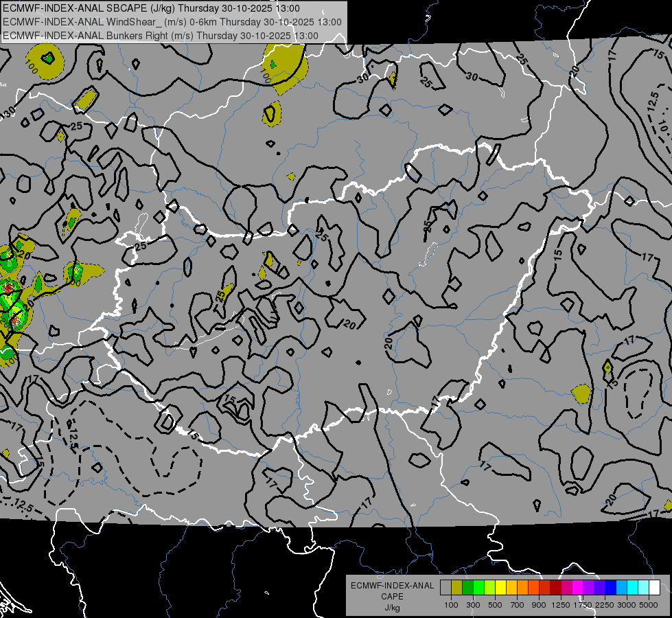Click the J/kg unit label in the legend

(x=392, y=608)
